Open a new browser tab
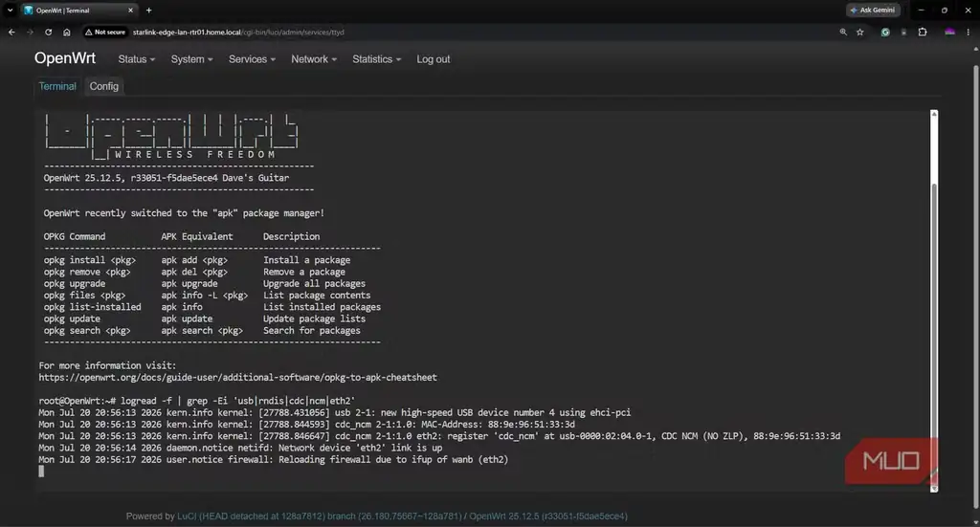This screenshot has height=527, width=980. (x=148, y=10)
